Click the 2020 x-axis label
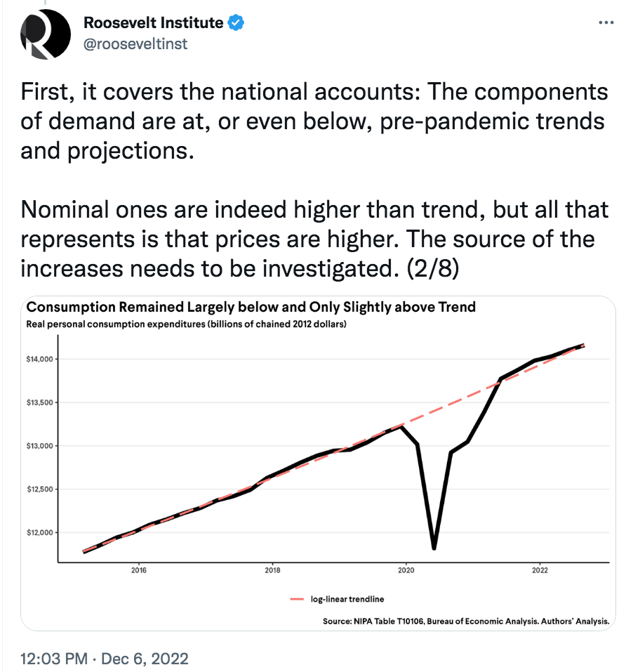The height and width of the screenshot is (672, 626). (x=406, y=570)
